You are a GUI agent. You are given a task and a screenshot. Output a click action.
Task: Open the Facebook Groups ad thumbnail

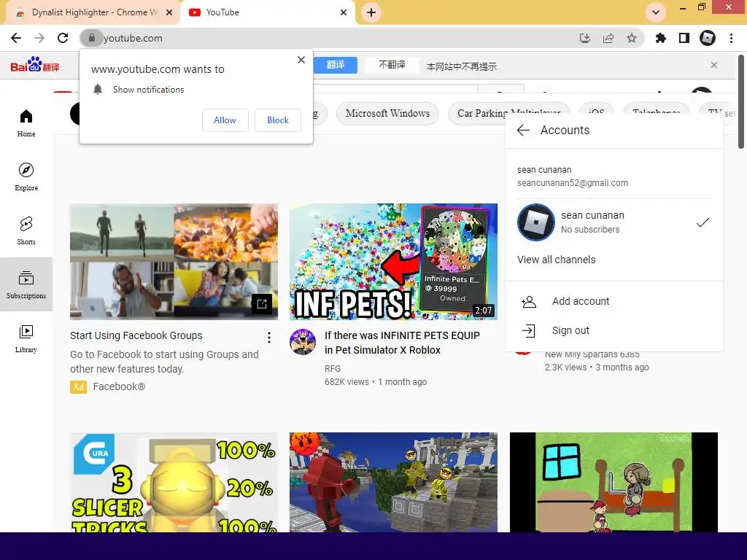tap(174, 262)
